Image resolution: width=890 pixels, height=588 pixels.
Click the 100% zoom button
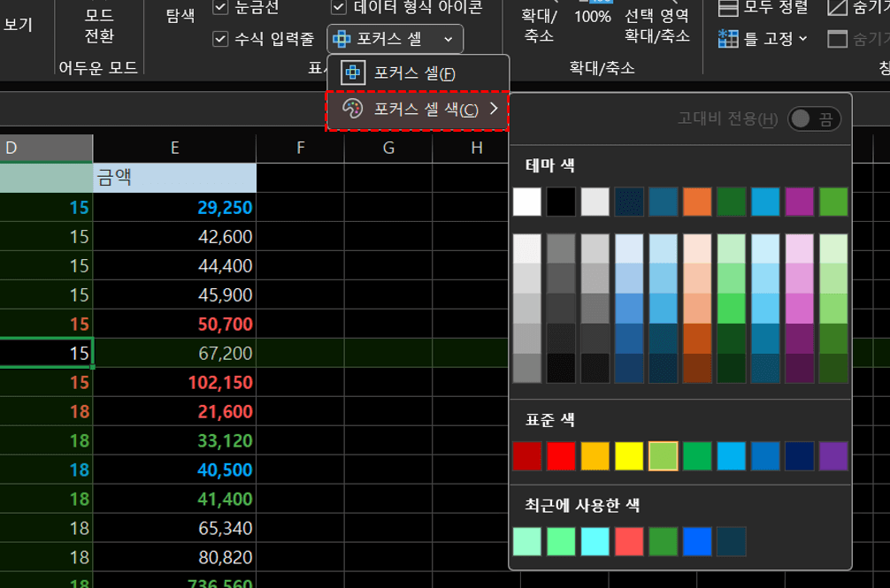[x=591, y=14]
